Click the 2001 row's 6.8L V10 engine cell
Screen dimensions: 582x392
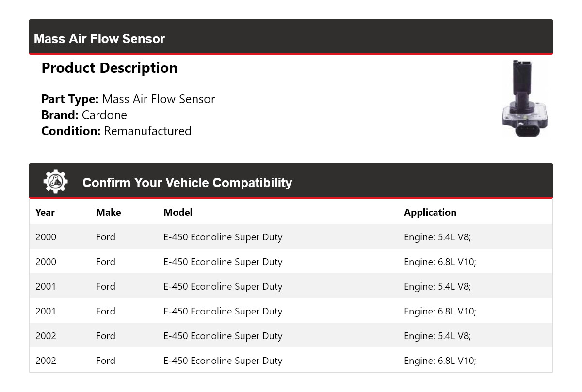coord(440,311)
